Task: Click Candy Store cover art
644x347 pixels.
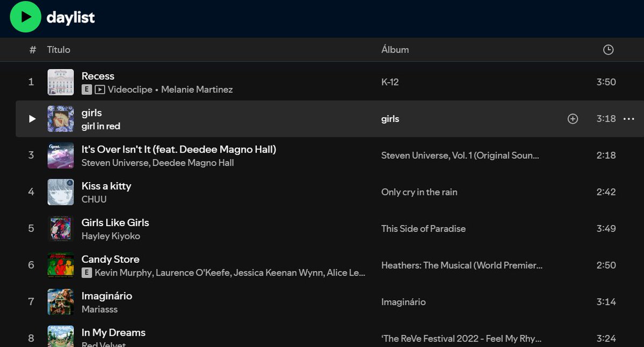Action: coord(61,265)
